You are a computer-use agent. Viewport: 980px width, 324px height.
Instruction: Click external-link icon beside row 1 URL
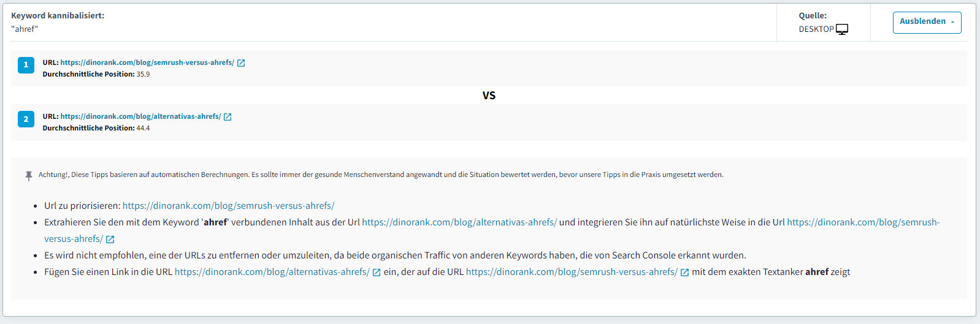coord(241,63)
